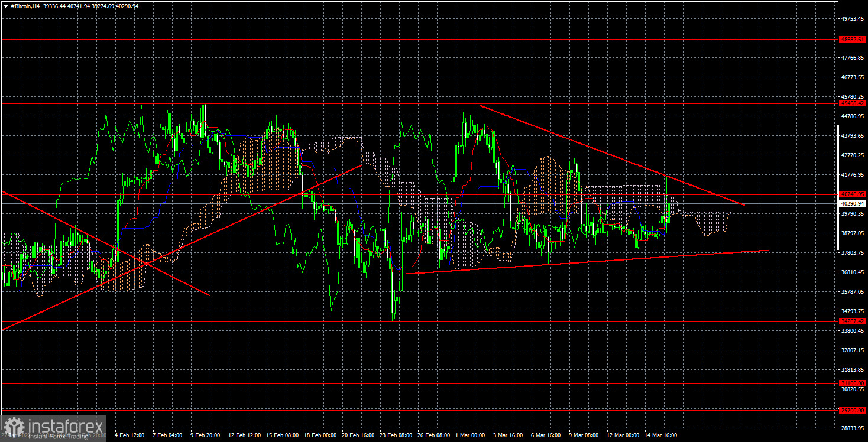868x442 pixels.
Task: Click the 41776.95 price scale label
Action: (853, 174)
